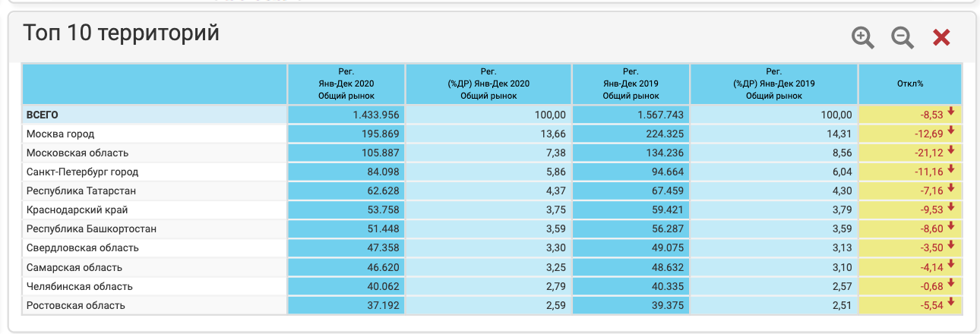This screenshot has width=980, height=334.
Task: Click red arrow in Московская область row
Action: click(x=950, y=151)
